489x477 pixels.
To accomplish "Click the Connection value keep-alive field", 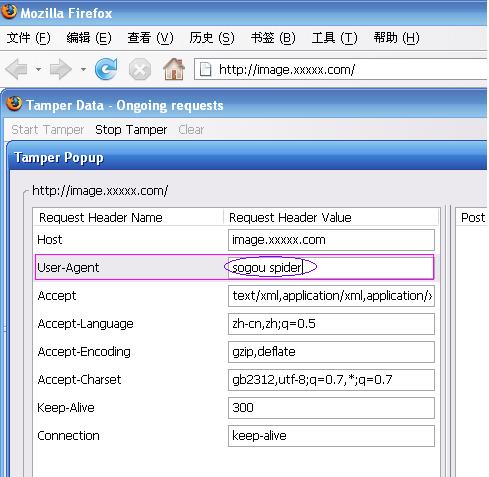I will pos(331,436).
